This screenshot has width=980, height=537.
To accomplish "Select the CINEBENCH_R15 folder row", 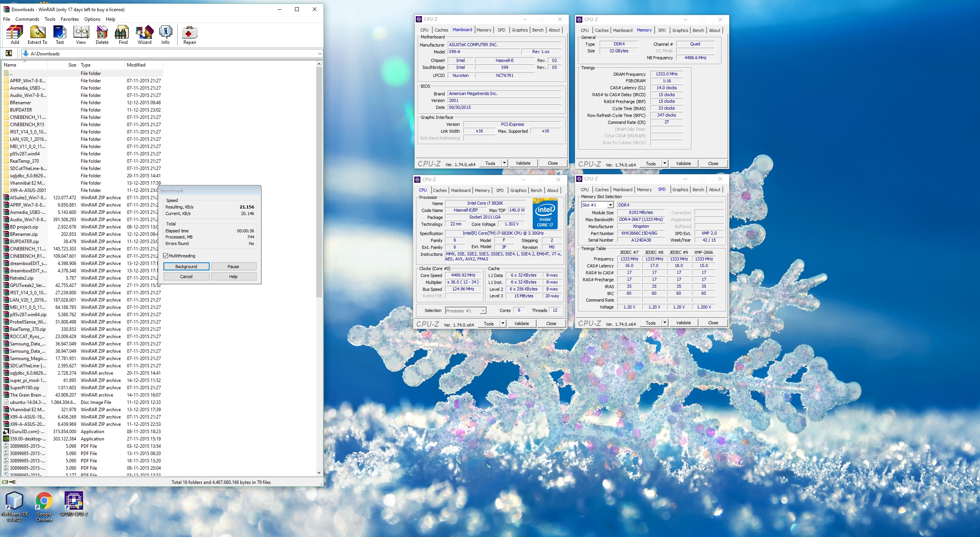I will pos(83,125).
